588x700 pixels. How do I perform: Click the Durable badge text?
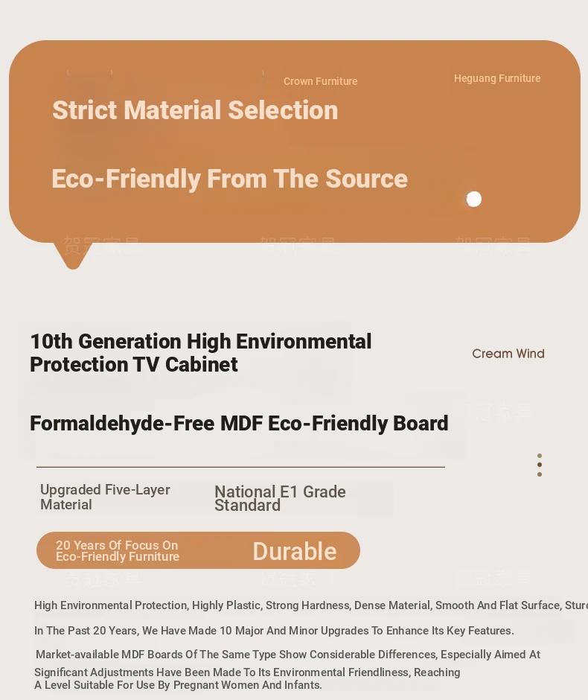[295, 551]
